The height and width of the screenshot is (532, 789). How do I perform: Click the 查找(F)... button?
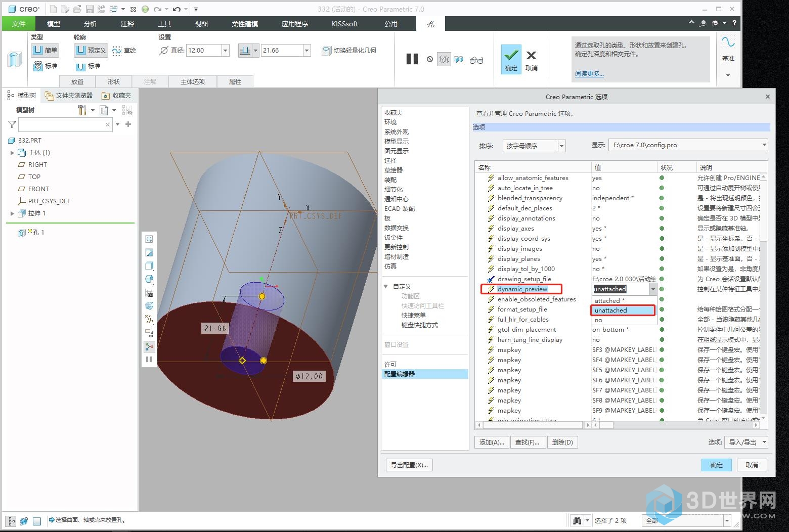click(528, 442)
